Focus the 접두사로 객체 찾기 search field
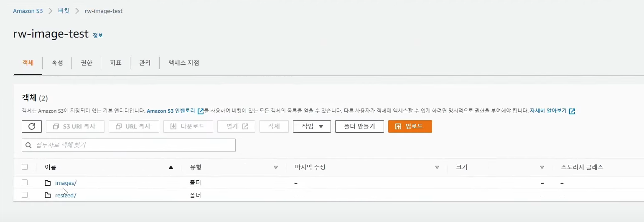Screen dimensions: 644x222 (x=129, y=145)
